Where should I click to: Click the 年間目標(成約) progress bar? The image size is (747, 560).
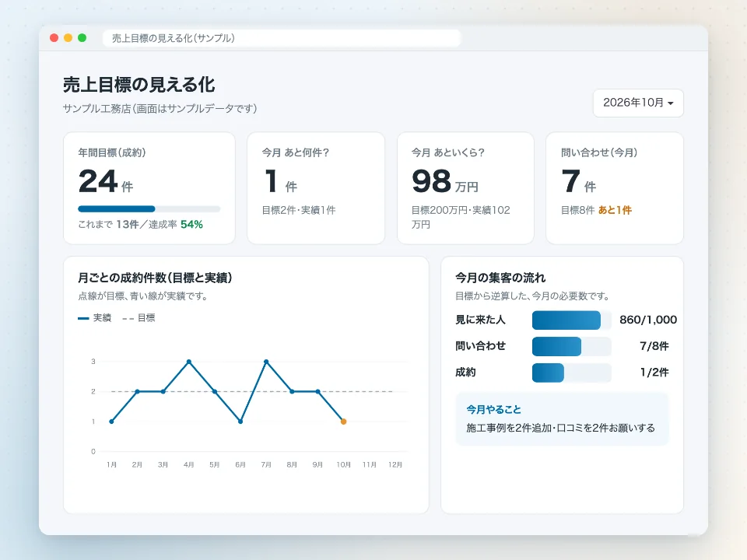click(149, 208)
